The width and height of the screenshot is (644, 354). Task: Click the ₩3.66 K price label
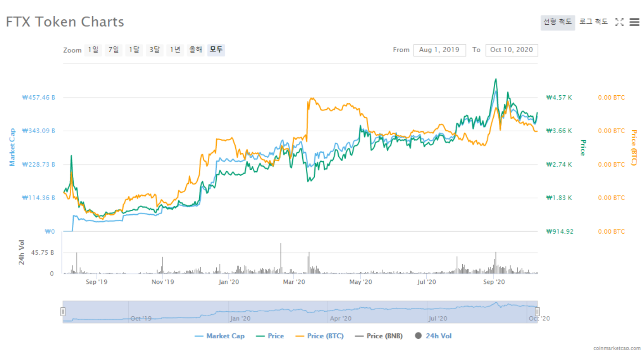(x=559, y=131)
